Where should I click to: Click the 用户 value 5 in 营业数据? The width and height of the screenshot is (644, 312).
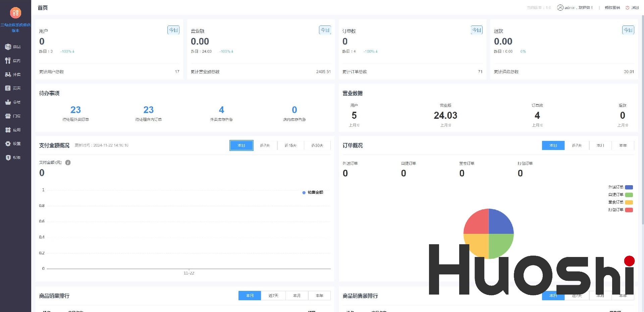pos(354,115)
